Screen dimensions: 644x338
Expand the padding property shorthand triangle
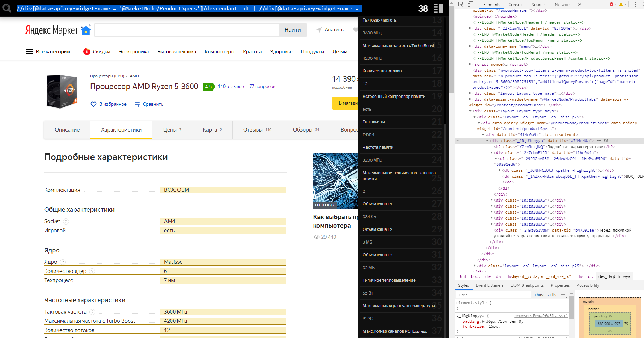pos(483,322)
